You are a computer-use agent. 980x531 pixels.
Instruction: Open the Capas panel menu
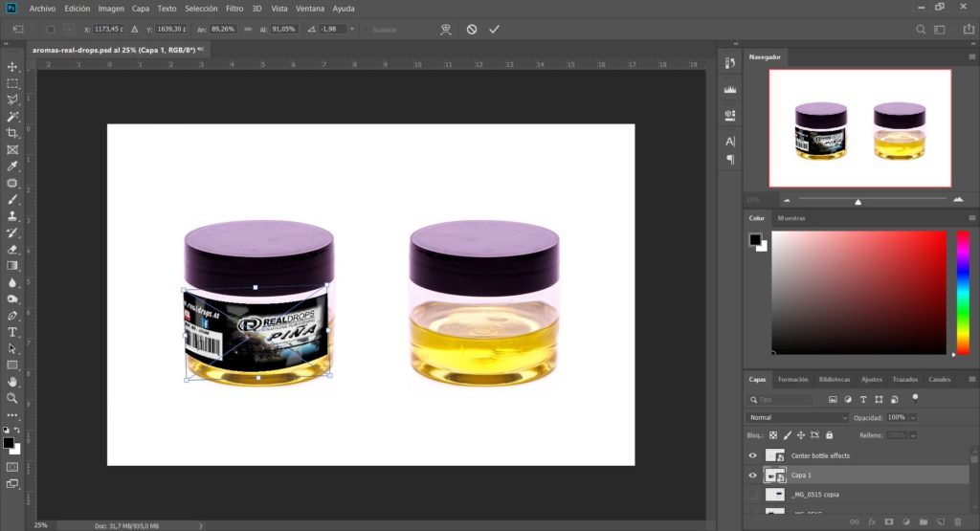point(972,379)
